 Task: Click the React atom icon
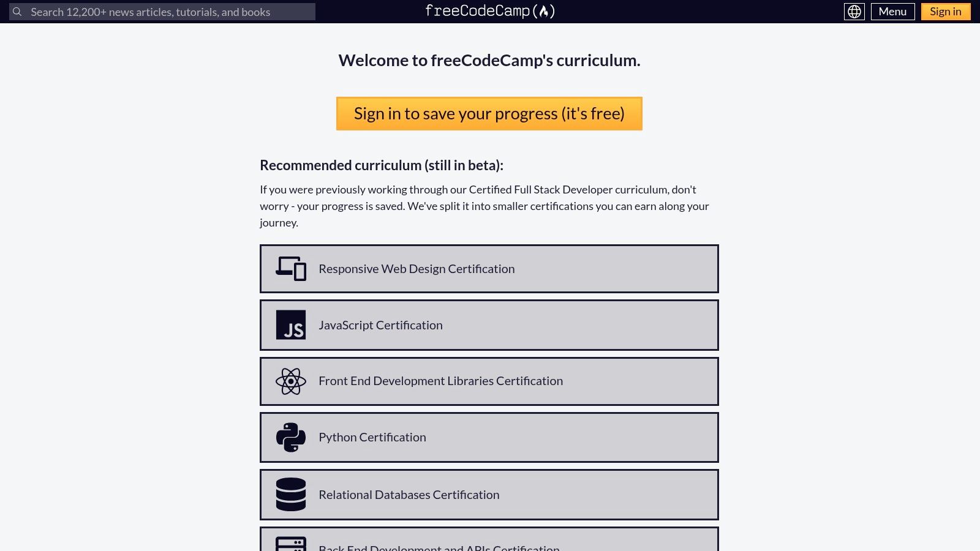click(291, 381)
